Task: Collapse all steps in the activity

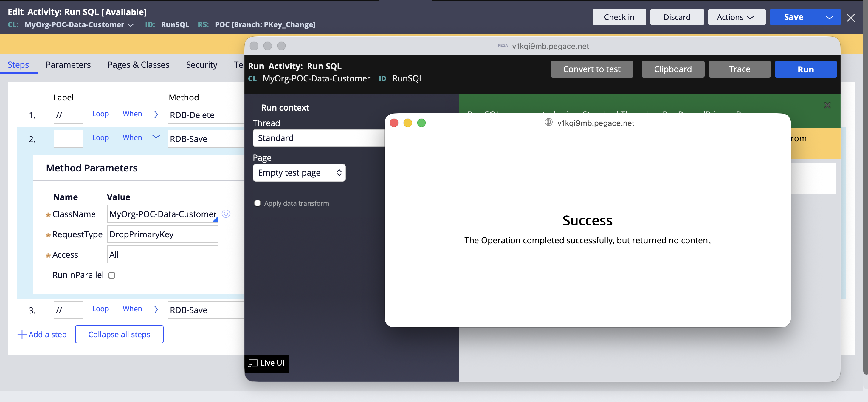Action: coord(119,334)
